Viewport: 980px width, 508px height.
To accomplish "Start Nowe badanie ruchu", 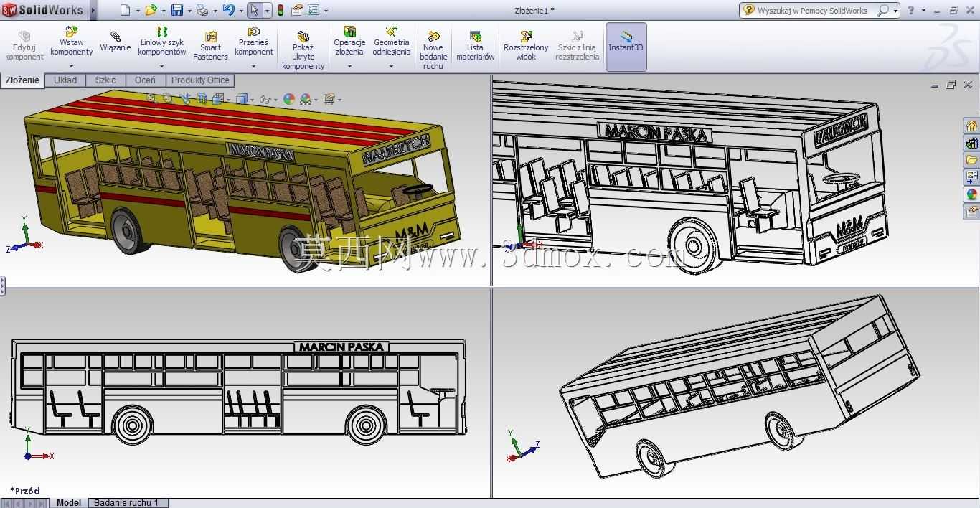I will [x=433, y=50].
